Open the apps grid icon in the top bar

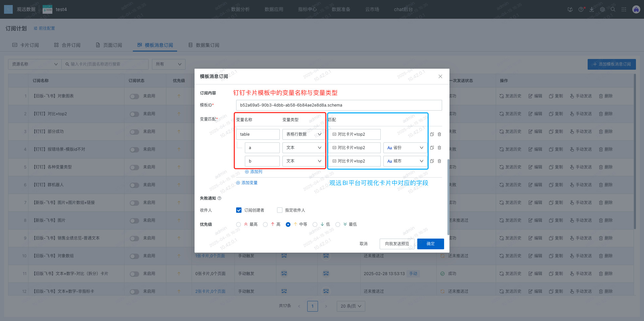tap(624, 9)
